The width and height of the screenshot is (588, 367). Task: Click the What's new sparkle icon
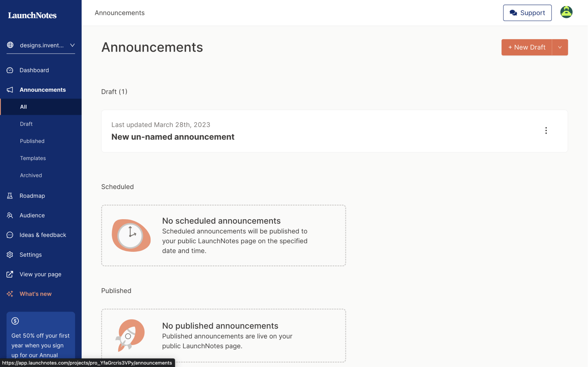click(x=10, y=294)
